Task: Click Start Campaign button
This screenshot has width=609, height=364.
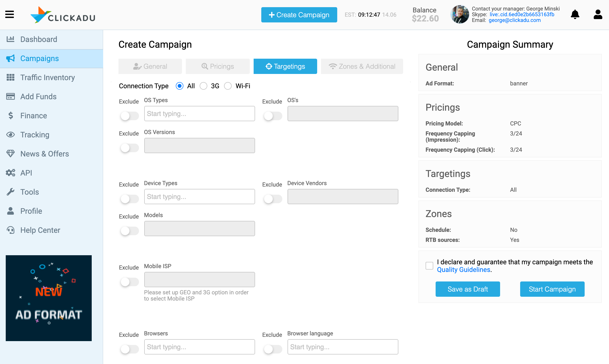Action: (552, 289)
